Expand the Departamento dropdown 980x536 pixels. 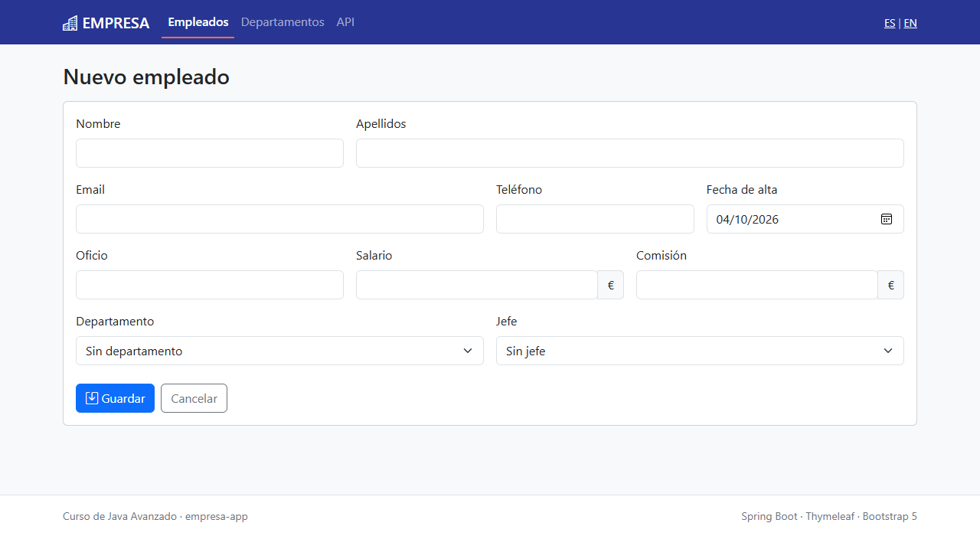pyautogui.click(x=279, y=351)
